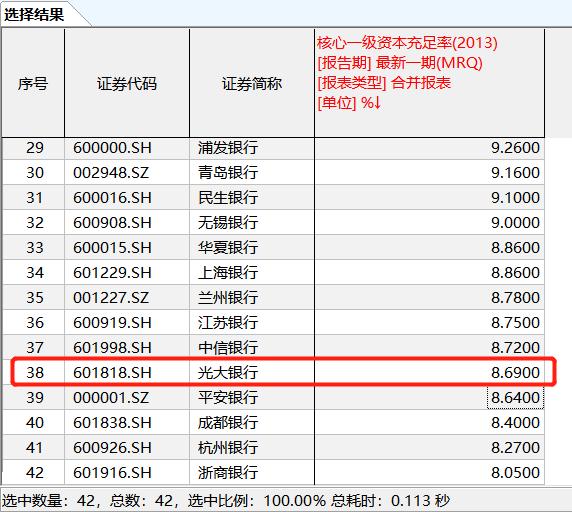Select the value 9.2600
The image size is (572, 512).
click(515, 148)
